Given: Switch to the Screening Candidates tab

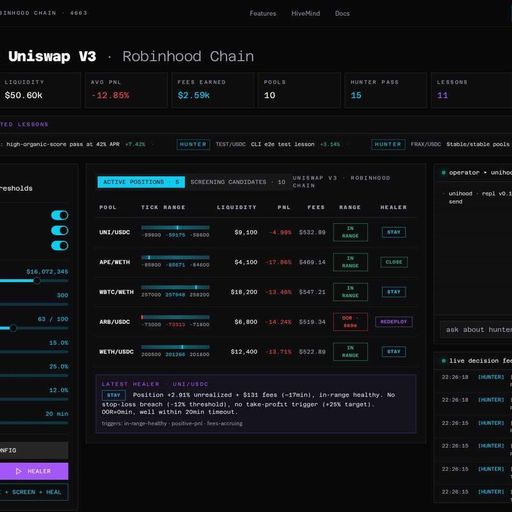Looking at the screenshot, I should coord(238,182).
